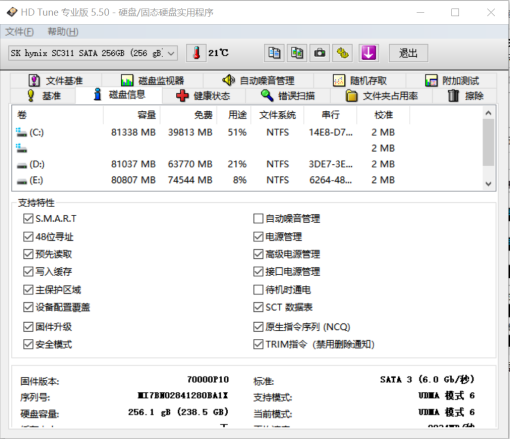Switch to the 错误扫描 tab

coord(288,96)
